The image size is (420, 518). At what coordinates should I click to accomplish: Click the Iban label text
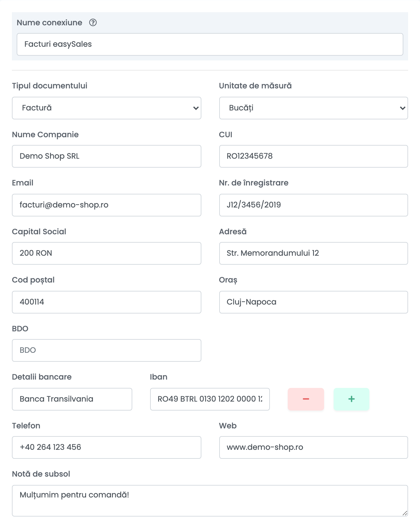coord(159,377)
